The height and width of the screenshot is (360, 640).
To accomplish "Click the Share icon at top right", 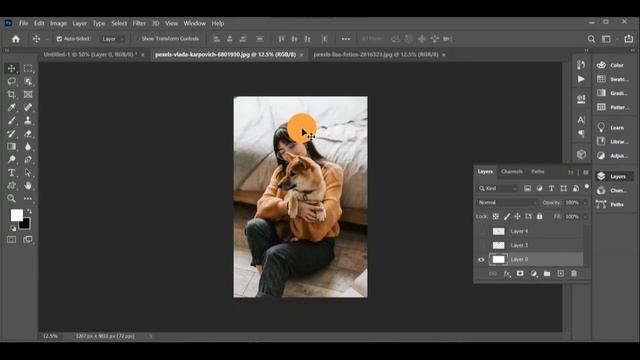I will [x=629, y=39].
